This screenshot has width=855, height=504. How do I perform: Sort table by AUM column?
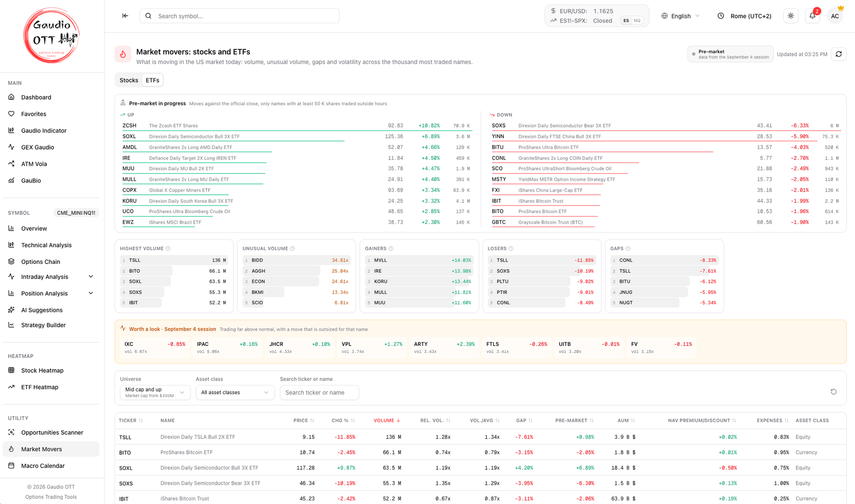pos(626,421)
